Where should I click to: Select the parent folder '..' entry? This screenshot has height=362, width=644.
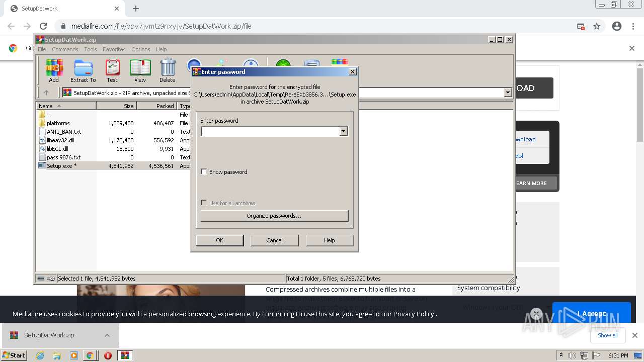click(48, 115)
